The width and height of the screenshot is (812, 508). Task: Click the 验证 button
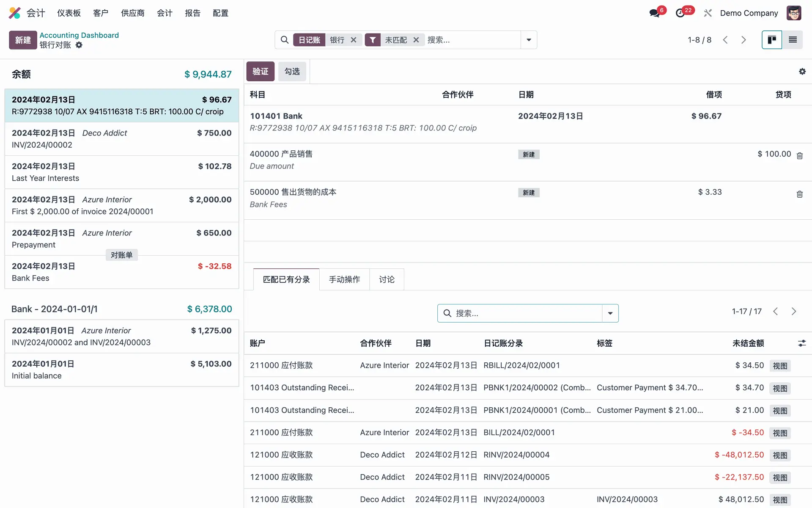coord(260,71)
